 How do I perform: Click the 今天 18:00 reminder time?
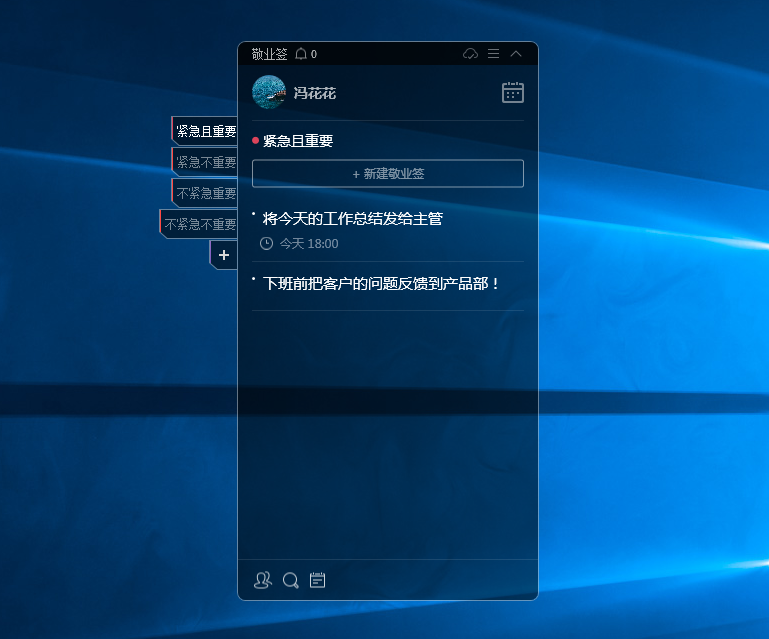pyautogui.click(x=309, y=244)
